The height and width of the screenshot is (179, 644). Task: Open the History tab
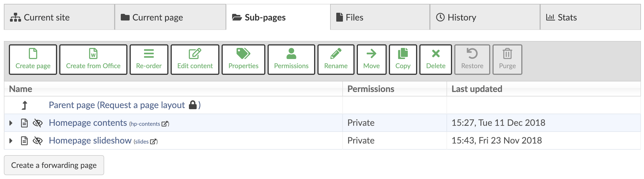[x=485, y=17]
